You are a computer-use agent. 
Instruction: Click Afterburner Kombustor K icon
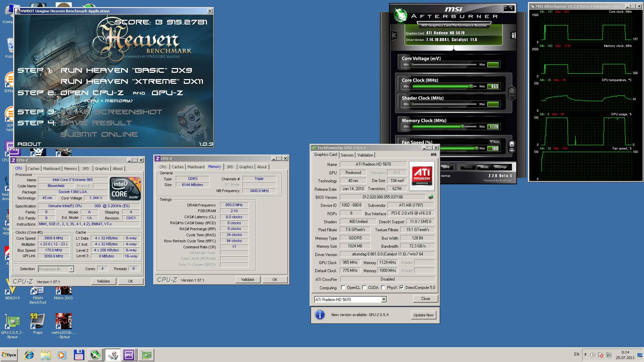tap(394, 35)
